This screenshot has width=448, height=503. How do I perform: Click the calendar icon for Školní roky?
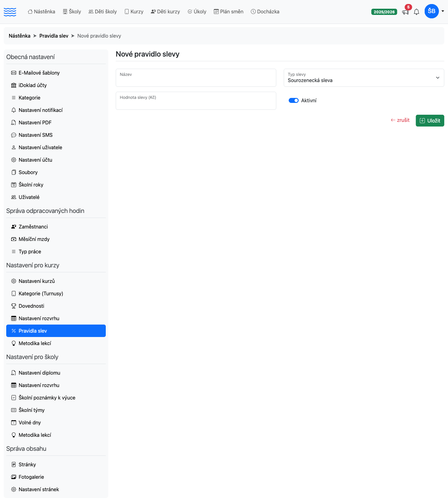coord(14,185)
